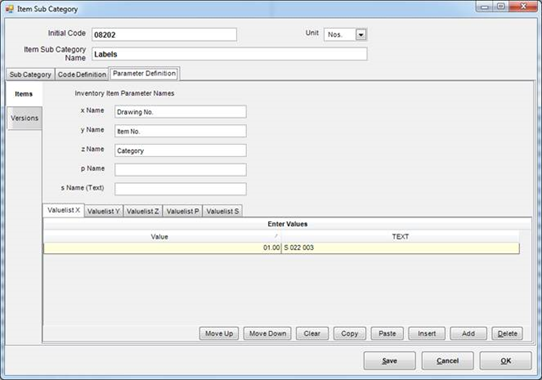Image resolution: width=542 pixels, height=380 pixels.
Task: Click the Move Down button
Action: click(x=268, y=334)
